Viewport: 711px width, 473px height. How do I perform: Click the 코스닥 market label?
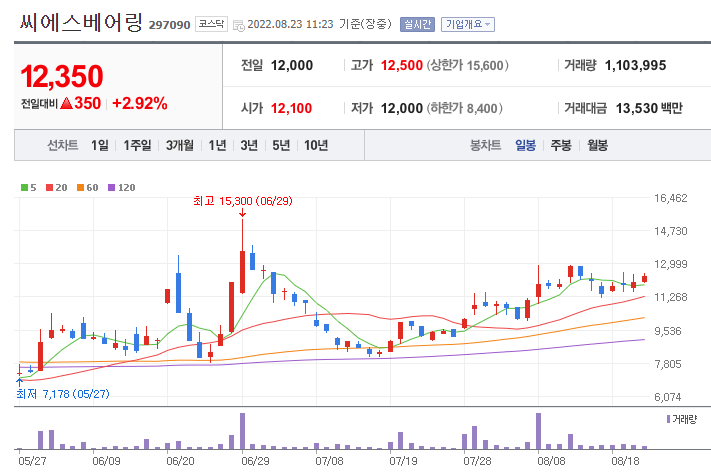click(211, 24)
